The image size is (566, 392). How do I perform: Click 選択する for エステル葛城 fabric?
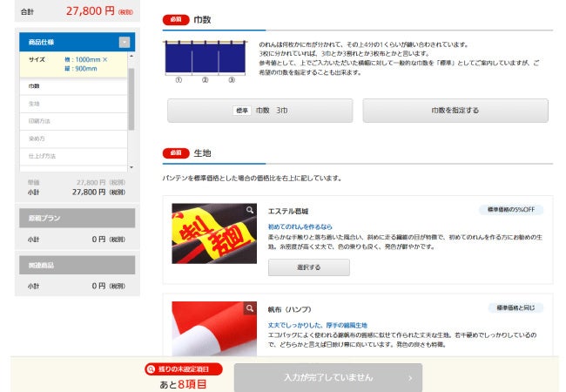pyautogui.click(x=308, y=267)
